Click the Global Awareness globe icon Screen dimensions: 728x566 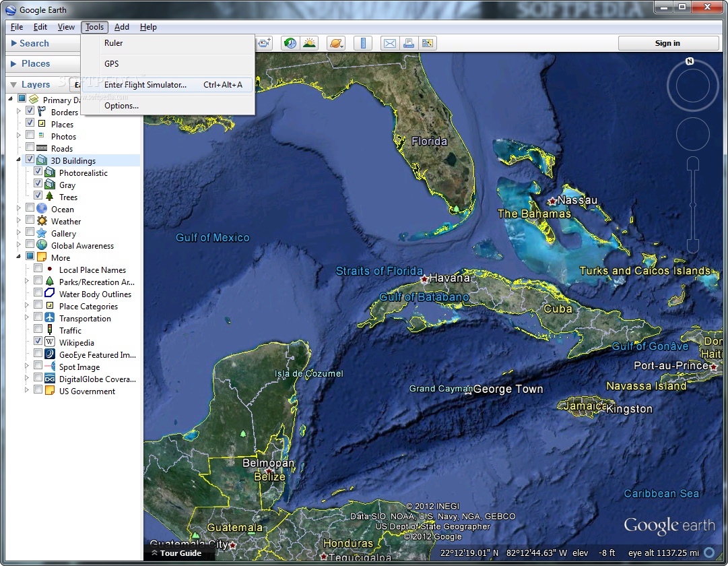point(42,245)
